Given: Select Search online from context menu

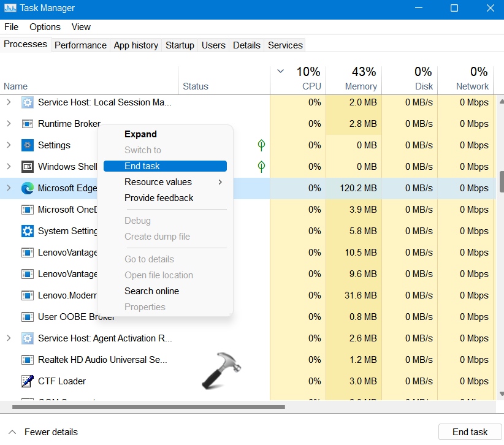Looking at the screenshot, I should tap(151, 291).
